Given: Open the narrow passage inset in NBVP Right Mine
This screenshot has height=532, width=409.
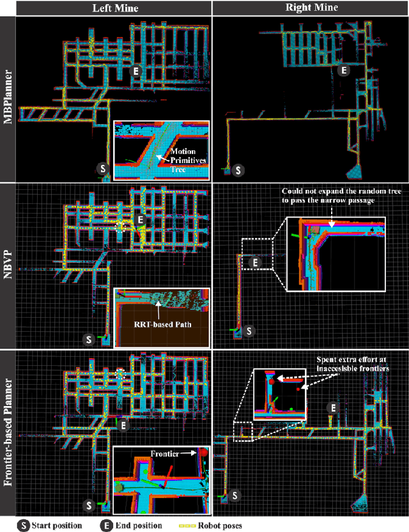Looking at the screenshot, I should (336, 254).
